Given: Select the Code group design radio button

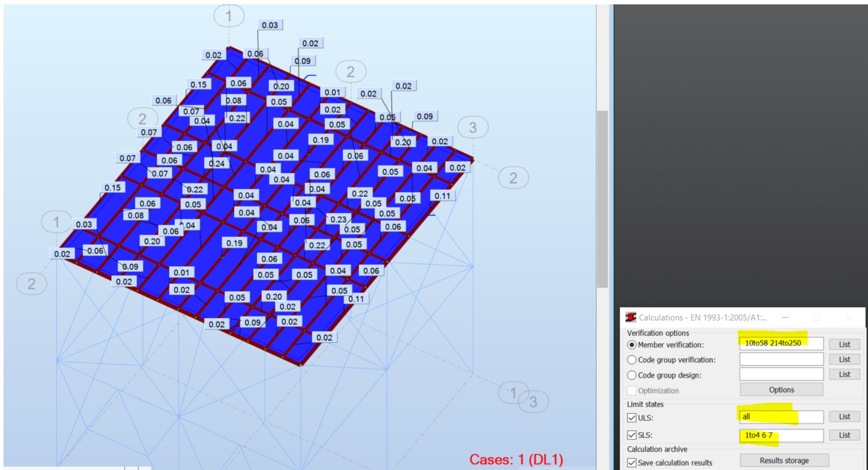Looking at the screenshot, I should (x=632, y=375).
